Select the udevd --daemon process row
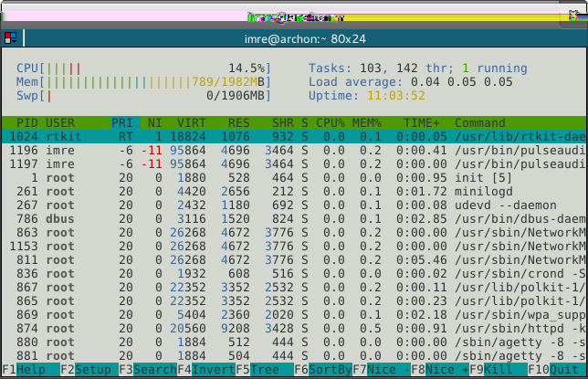588x379 pixels. (x=294, y=205)
